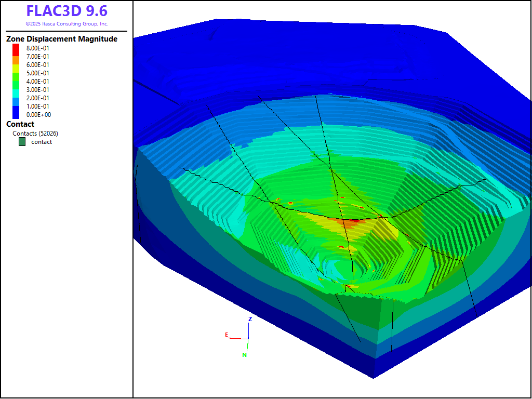Click the lowercase contact label beside the swatch
This screenshot has height=399, width=532.
pos(42,142)
